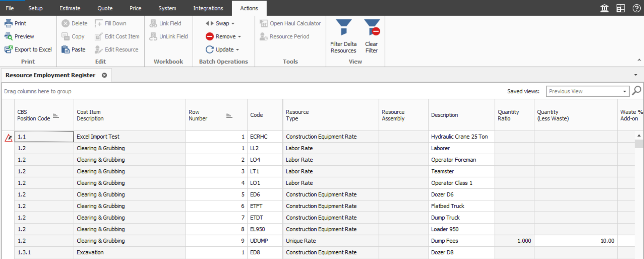Click the Print icon in ribbon

8,23
